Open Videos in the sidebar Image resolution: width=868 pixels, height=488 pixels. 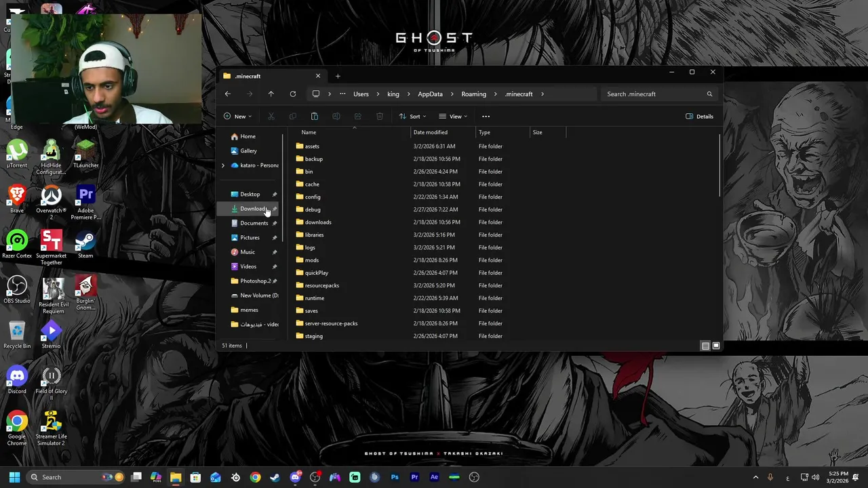(250, 266)
